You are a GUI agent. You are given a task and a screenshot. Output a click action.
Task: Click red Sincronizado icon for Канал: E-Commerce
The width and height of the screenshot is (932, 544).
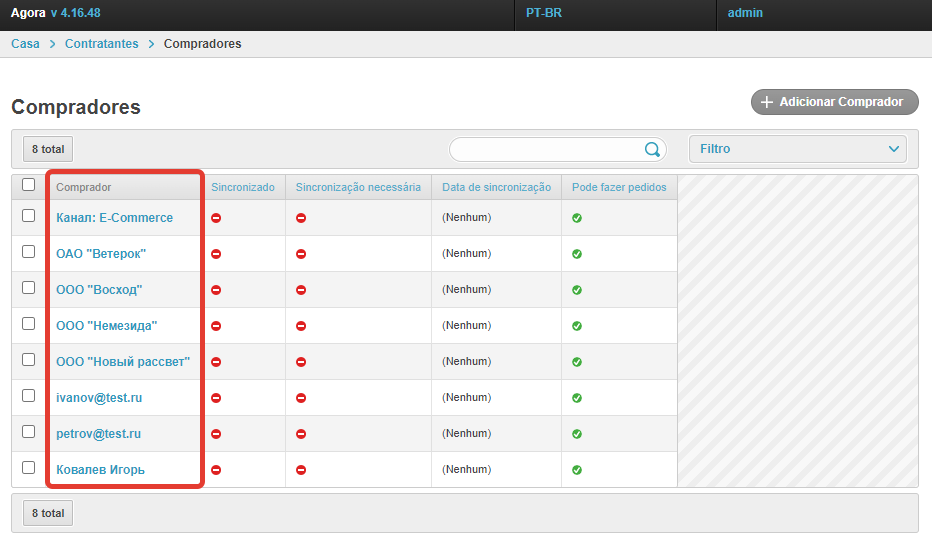(216, 218)
